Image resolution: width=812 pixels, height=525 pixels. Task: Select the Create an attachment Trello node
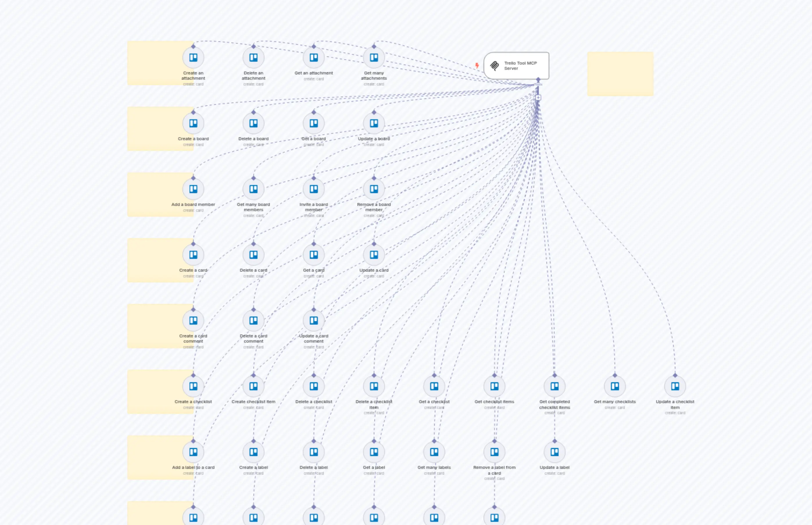[193, 58]
